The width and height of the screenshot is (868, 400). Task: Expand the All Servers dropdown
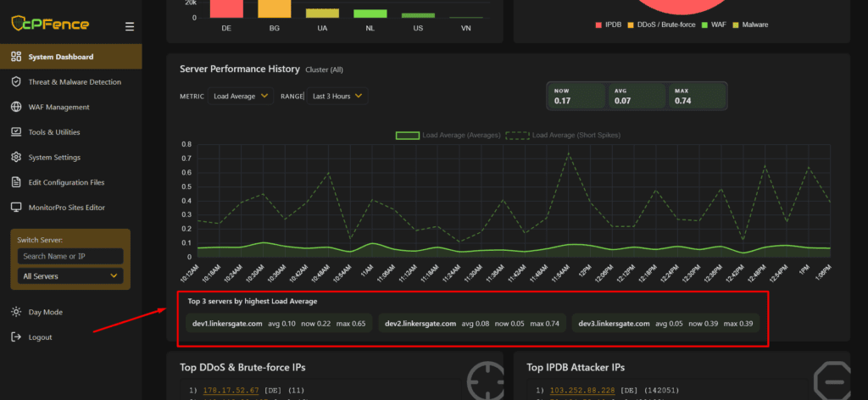[x=70, y=276]
